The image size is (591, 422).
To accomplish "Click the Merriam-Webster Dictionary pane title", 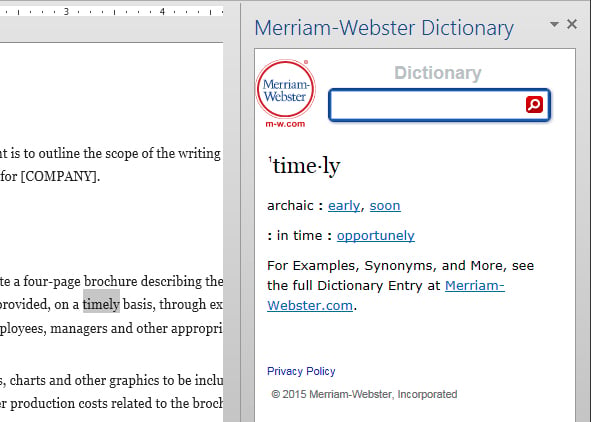I will [384, 28].
